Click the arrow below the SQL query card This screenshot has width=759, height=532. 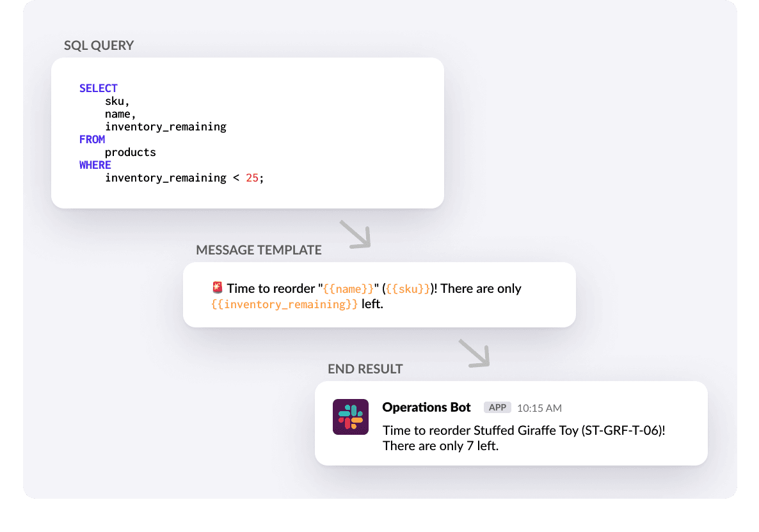point(355,233)
